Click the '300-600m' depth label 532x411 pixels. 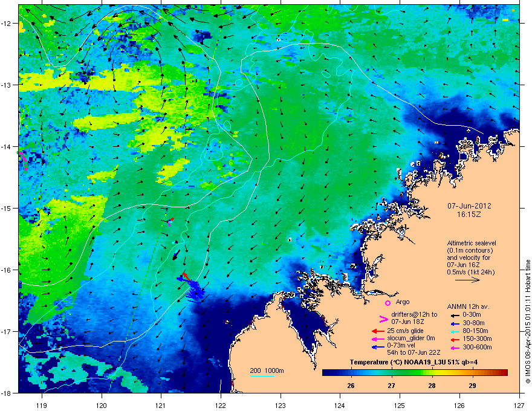click(477, 347)
